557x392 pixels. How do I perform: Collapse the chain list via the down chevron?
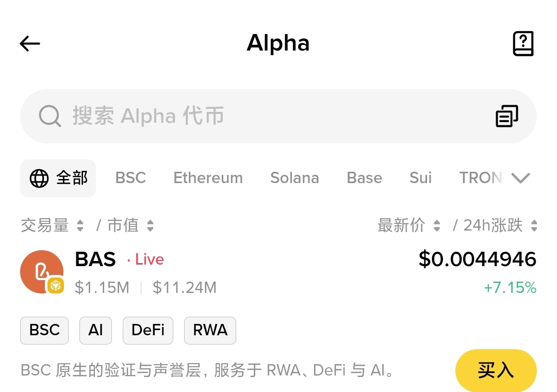click(x=521, y=178)
